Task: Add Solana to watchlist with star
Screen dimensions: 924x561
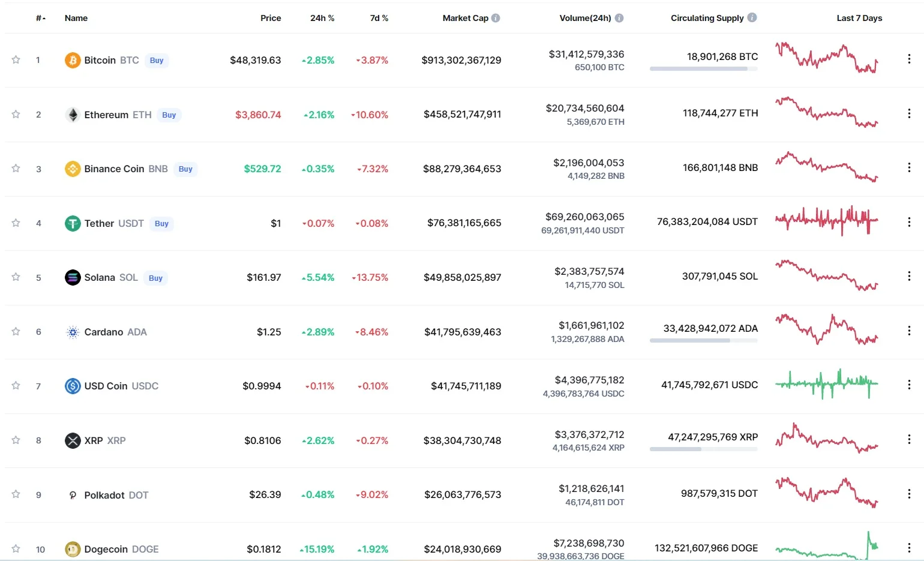Action: (x=16, y=277)
